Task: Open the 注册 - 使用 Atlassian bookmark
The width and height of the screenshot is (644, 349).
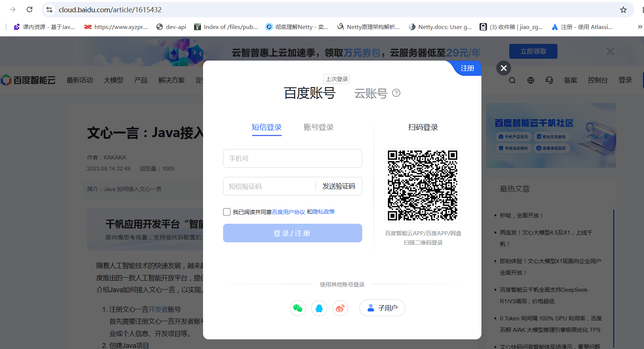Action: 582,27
